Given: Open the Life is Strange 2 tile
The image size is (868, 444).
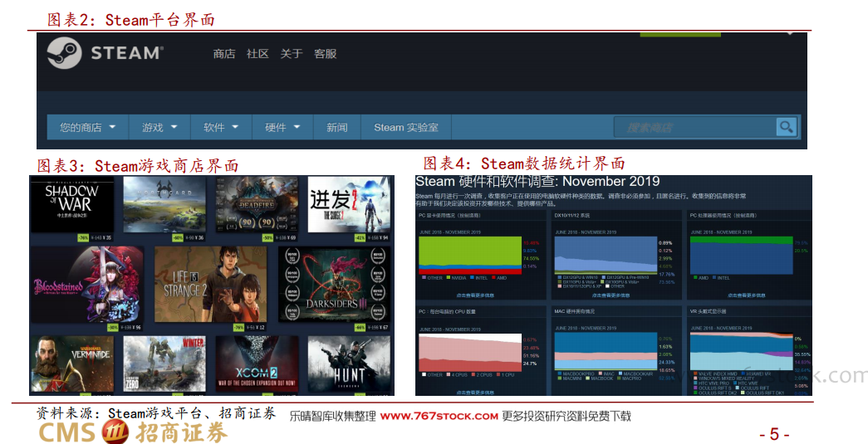Looking at the screenshot, I should 211,285.
